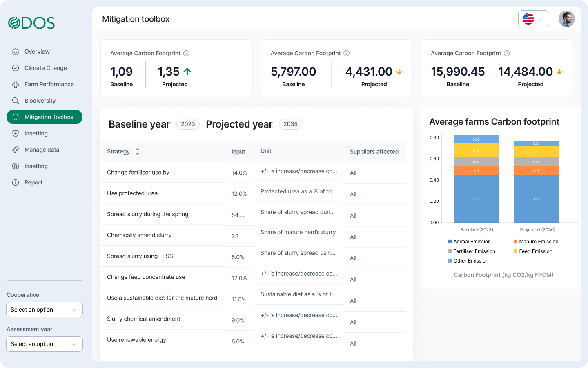
Task: Edit the 14.0% fertiliser input value
Action: 239,173
